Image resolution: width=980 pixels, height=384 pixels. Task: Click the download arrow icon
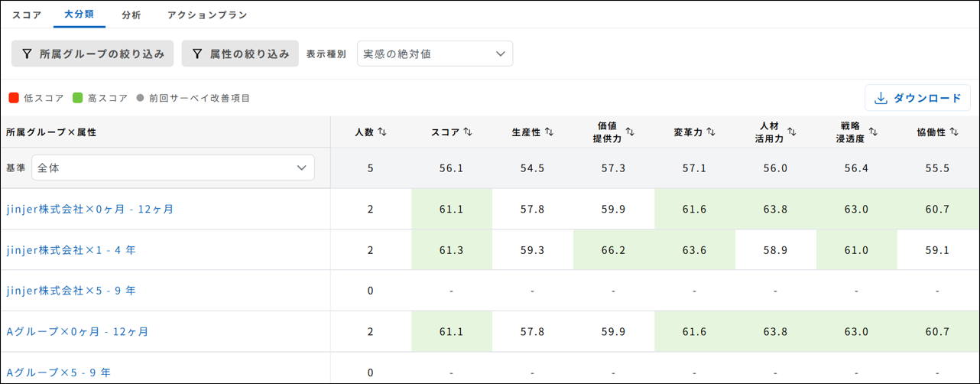(881, 98)
